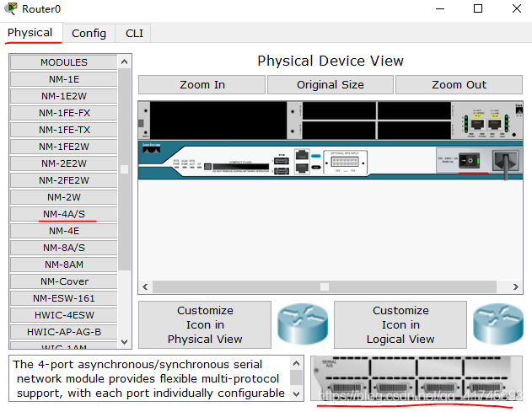Click Customize Icon in Logical View
The image size is (532, 412).
point(400,325)
